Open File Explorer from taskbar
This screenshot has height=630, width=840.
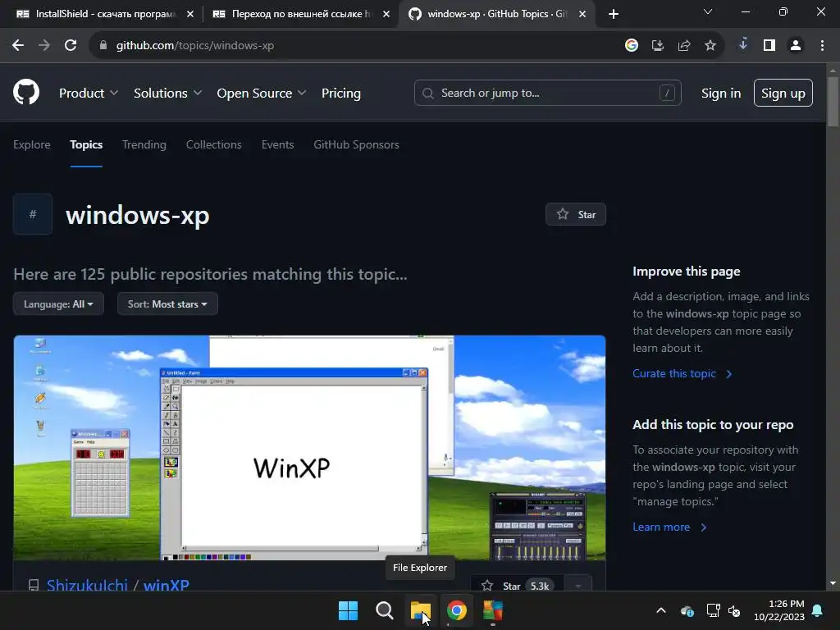click(x=421, y=610)
